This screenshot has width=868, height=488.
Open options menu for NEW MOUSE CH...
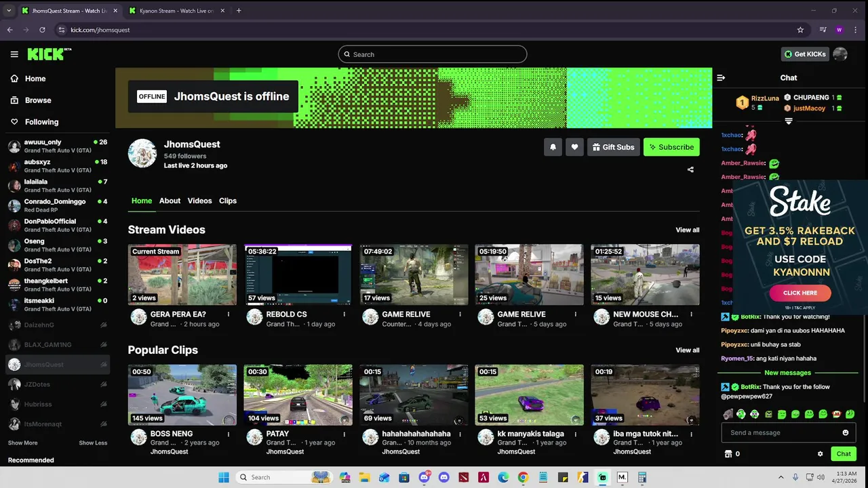click(692, 314)
